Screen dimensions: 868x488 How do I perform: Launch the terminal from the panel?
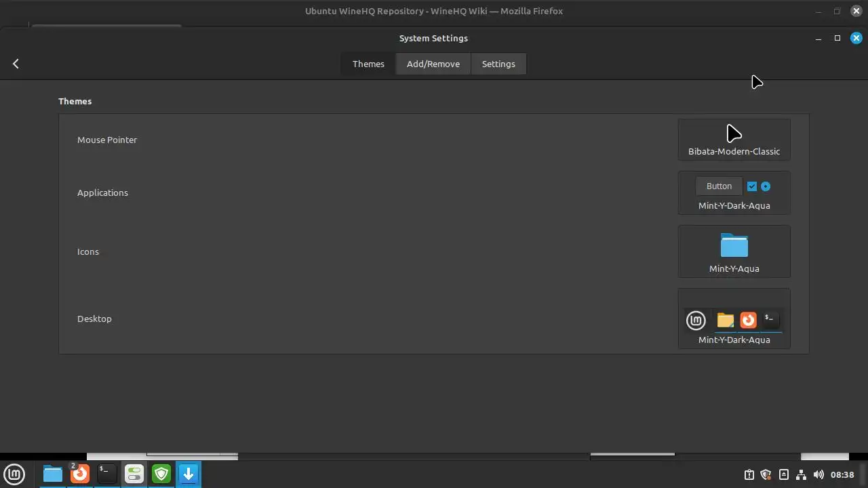tap(107, 474)
